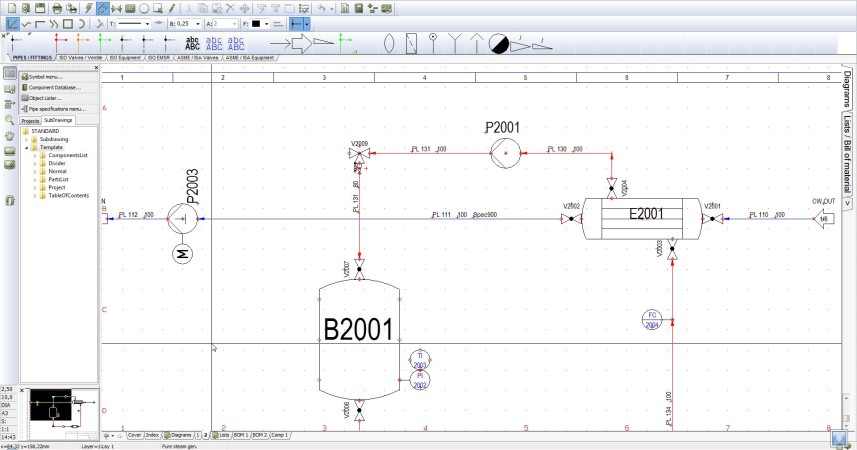Select the TableOfContents folder
This screenshot has width=857, height=450.
coord(68,195)
